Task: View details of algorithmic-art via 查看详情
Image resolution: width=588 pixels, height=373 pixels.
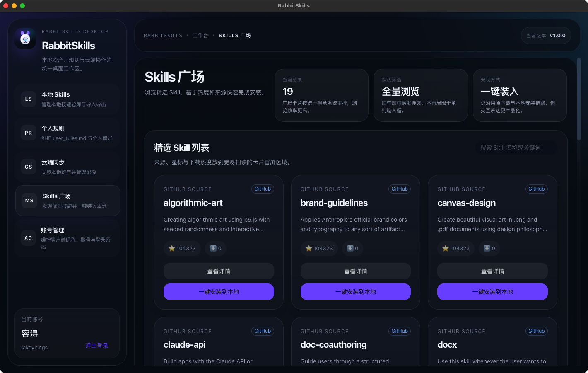Action: point(219,271)
